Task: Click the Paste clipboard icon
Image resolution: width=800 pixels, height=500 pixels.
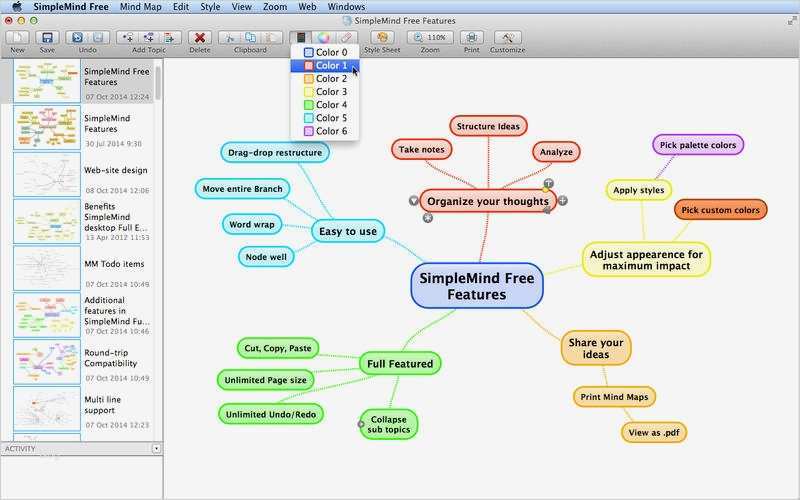Action: click(x=271, y=38)
